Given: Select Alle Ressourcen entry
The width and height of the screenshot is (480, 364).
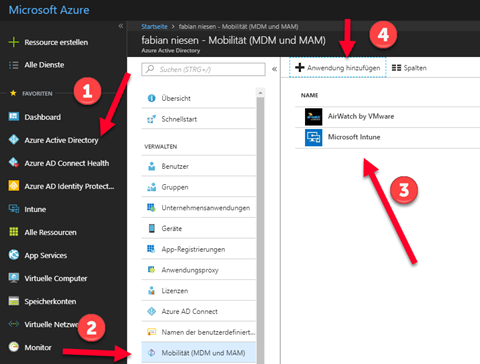Looking at the screenshot, I should point(50,232).
